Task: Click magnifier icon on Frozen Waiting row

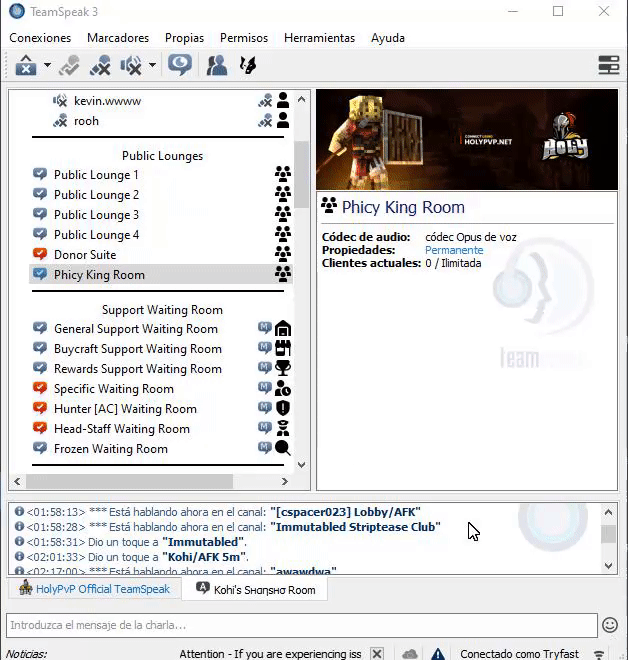Action: tap(283, 448)
